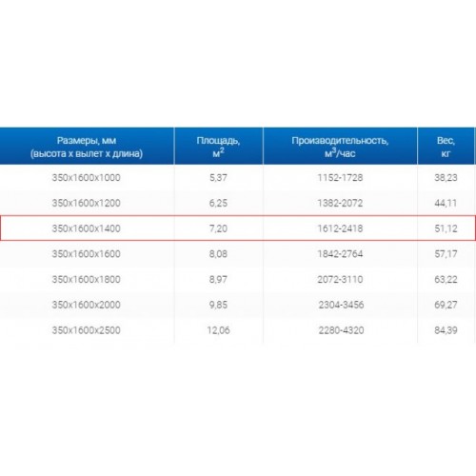Click the weight value 51,12
Image resolution: width=476 pixels, height=476 pixels.
tap(446, 228)
